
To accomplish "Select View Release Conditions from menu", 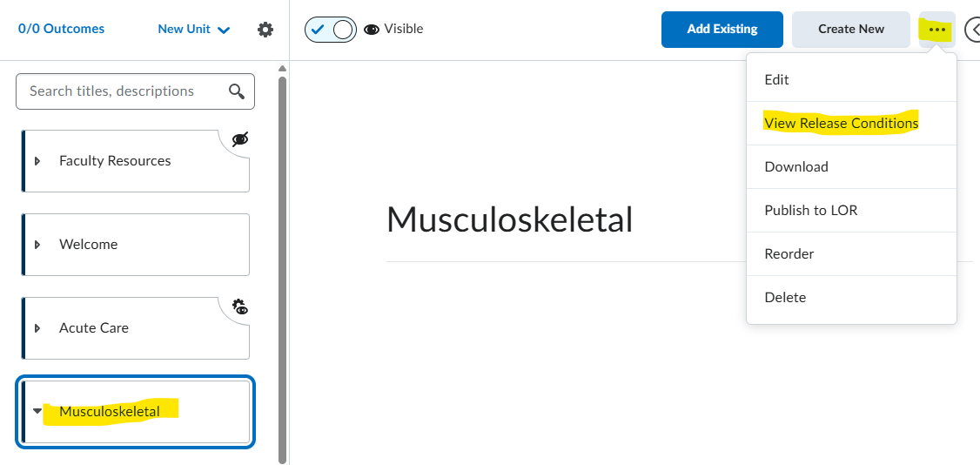I will [842, 123].
